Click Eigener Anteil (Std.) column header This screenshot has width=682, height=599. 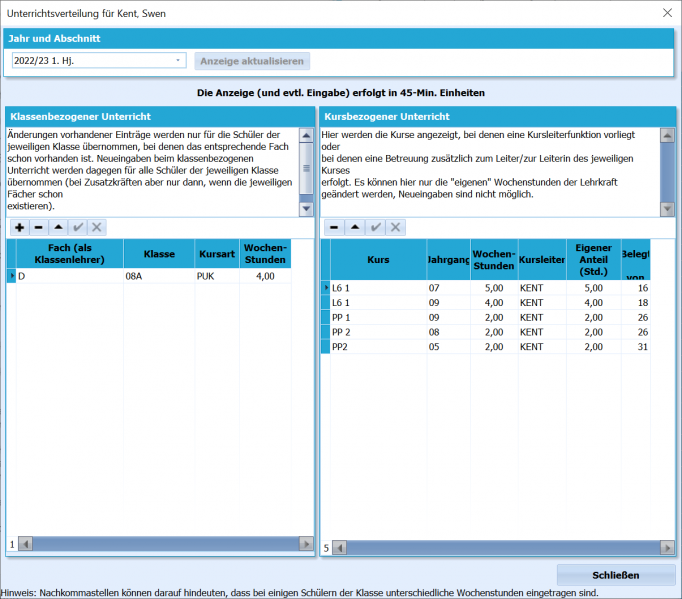[x=593, y=260]
